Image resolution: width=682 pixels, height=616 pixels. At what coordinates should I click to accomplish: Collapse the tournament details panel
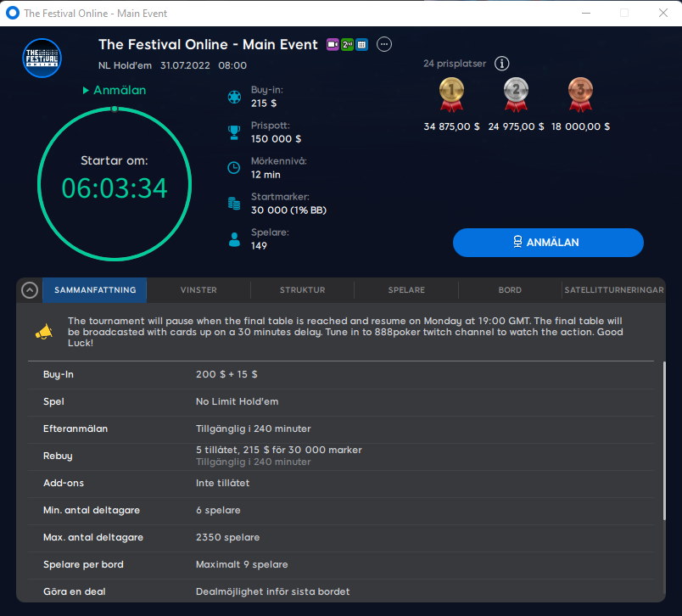pyautogui.click(x=30, y=290)
